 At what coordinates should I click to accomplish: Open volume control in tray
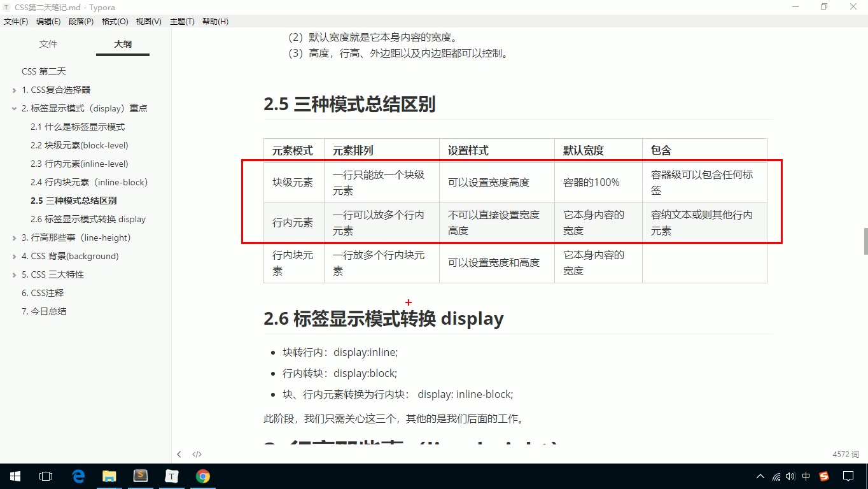790,476
